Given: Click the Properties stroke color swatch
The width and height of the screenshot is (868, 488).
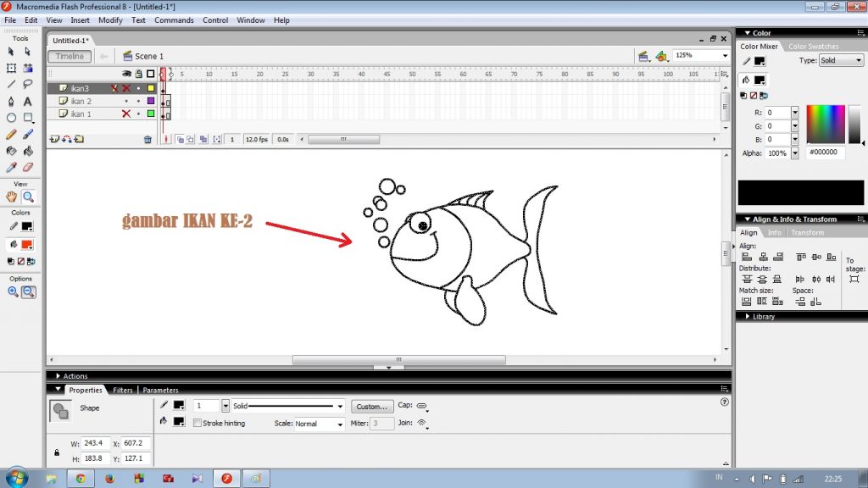Looking at the screenshot, I should click(x=179, y=405).
